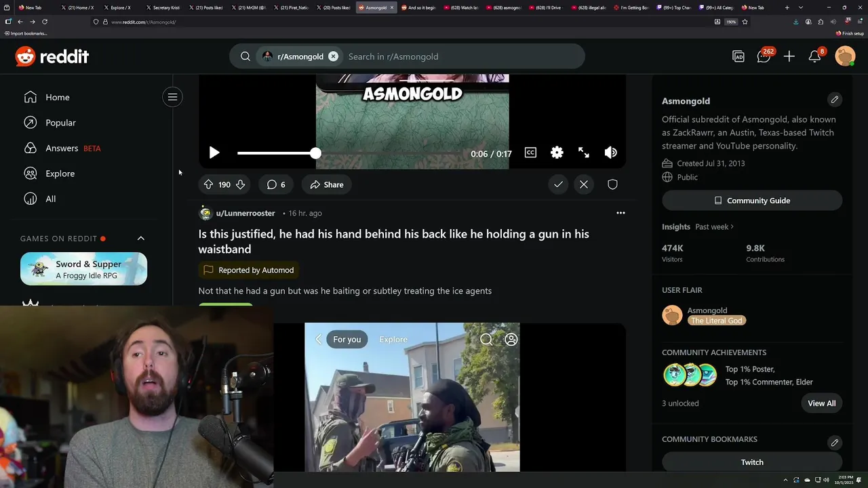
Task: Toggle closed captions on the video
Action: click(530, 153)
